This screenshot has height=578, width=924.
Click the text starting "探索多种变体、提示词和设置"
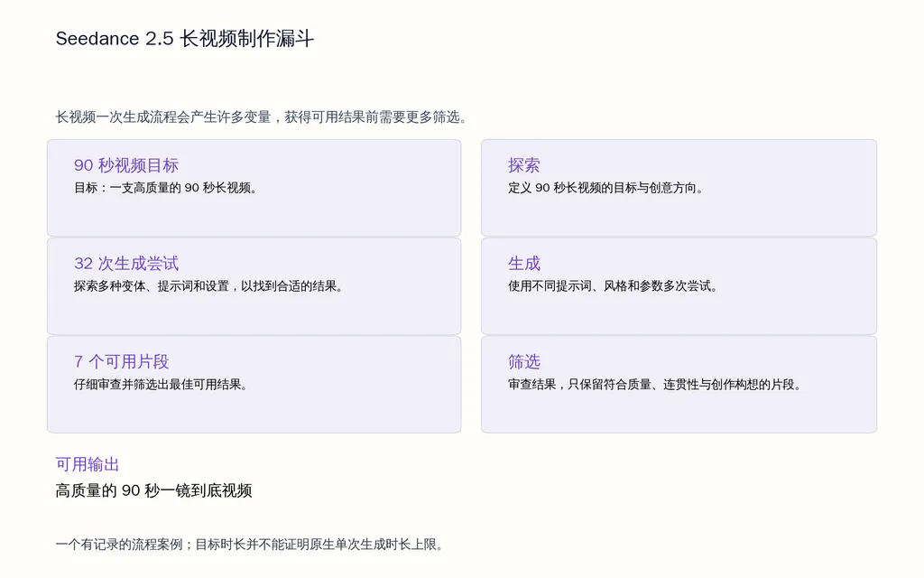[208, 286]
